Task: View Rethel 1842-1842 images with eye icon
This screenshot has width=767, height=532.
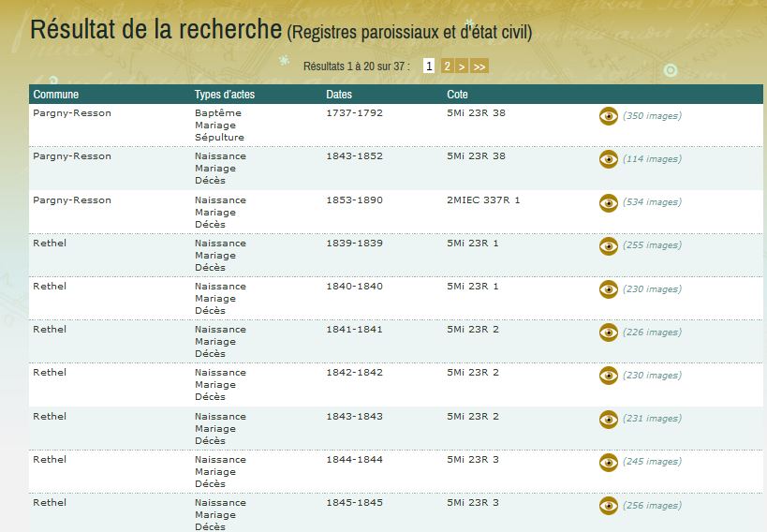Action: click(609, 376)
